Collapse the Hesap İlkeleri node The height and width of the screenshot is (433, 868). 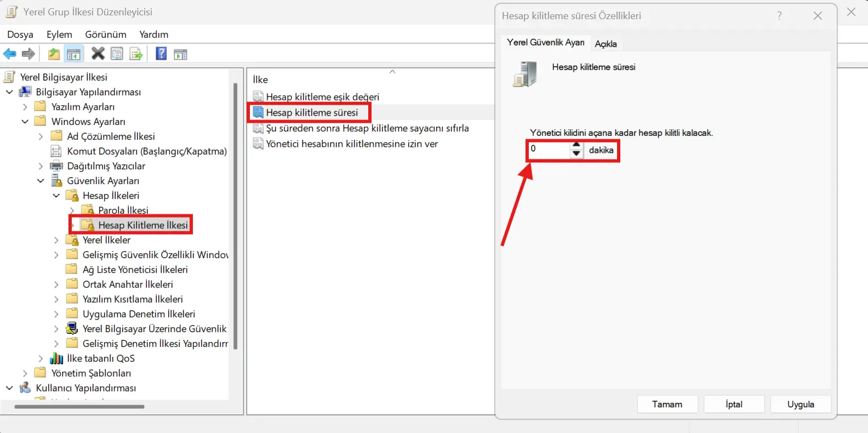click(x=56, y=195)
